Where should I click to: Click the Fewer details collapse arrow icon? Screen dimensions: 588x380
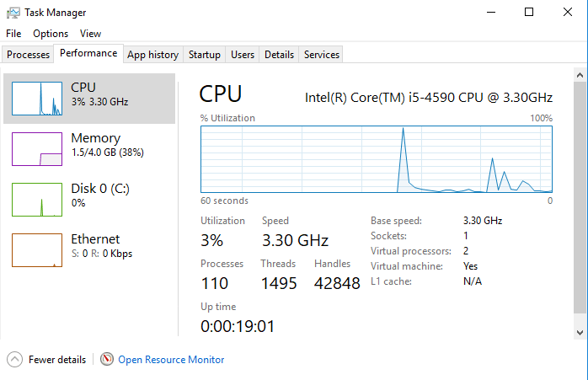[14, 360]
